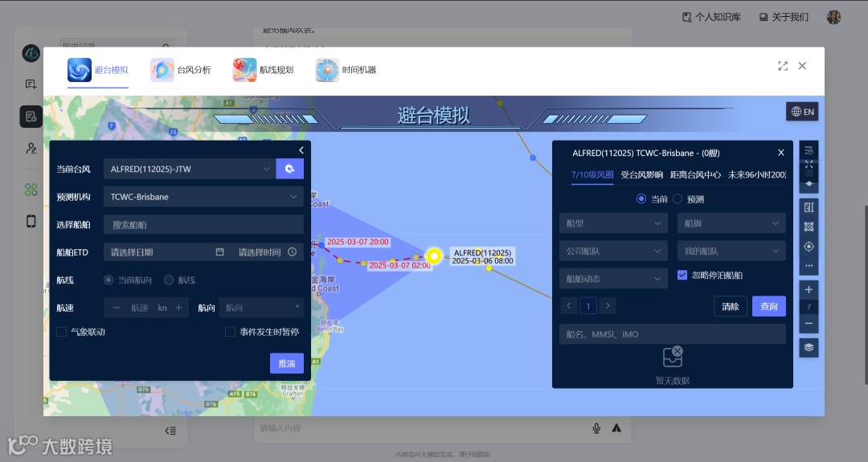
Task: Select the 航线 radio button
Action: click(x=169, y=280)
